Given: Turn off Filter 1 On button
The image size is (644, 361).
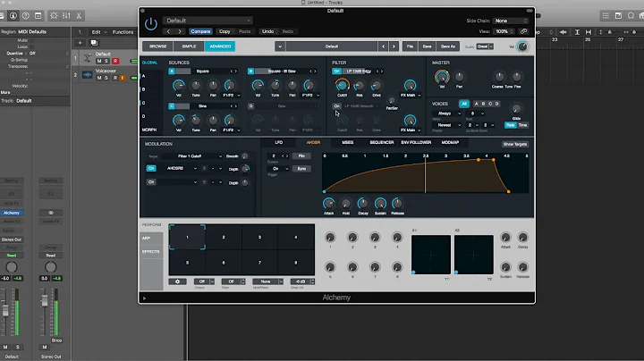Looking at the screenshot, I should (336, 71).
